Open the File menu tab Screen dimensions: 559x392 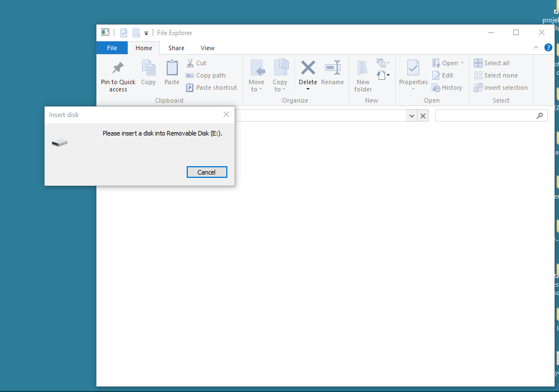[112, 48]
